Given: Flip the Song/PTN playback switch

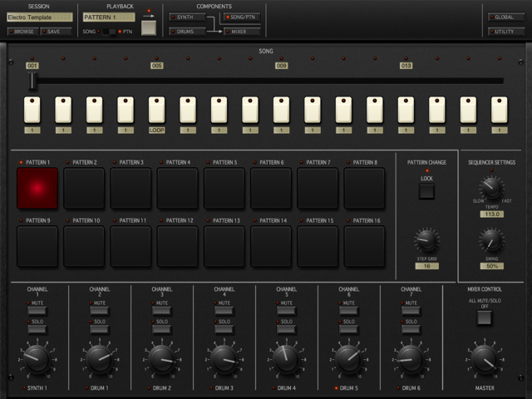Looking at the screenshot, I should [x=108, y=32].
